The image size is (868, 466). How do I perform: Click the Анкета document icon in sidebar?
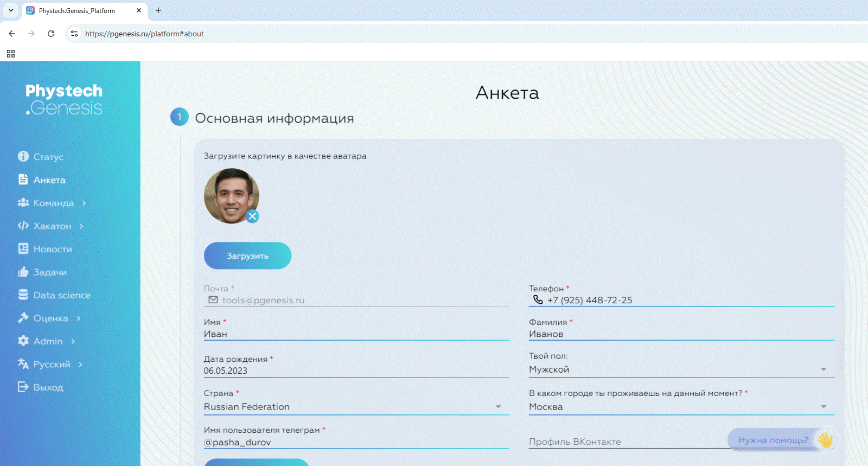[23, 180]
